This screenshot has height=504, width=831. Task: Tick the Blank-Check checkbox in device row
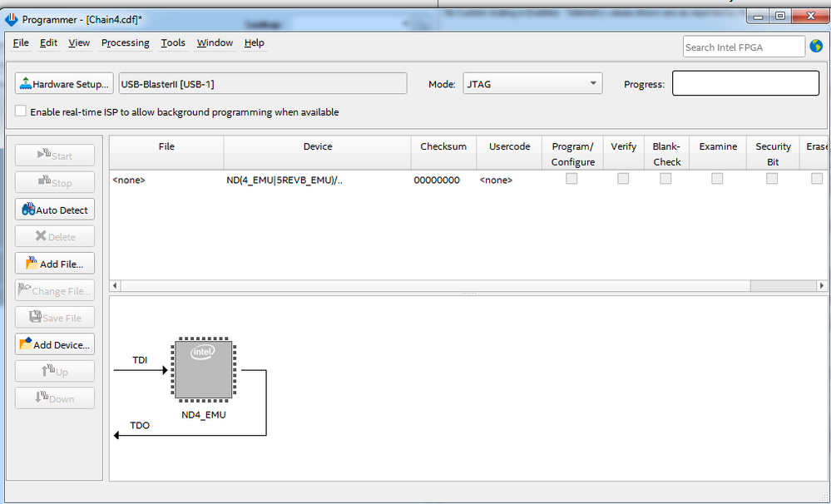pos(665,179)
